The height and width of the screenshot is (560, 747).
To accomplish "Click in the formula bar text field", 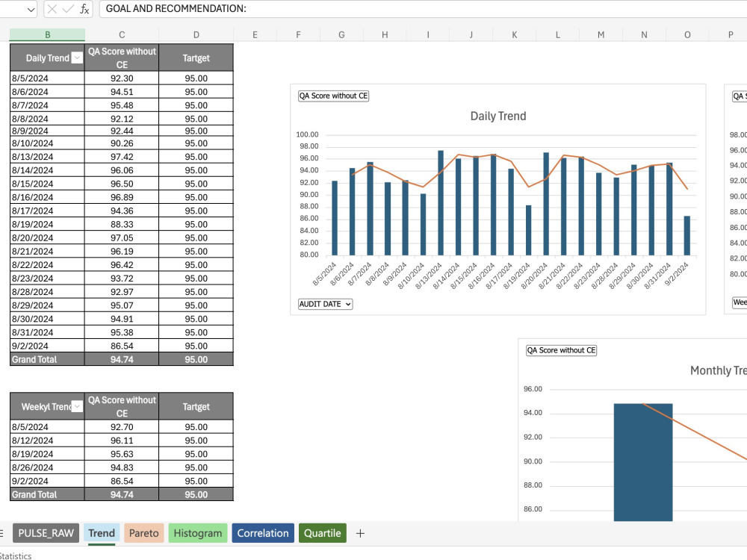I will tap(423, 9).
